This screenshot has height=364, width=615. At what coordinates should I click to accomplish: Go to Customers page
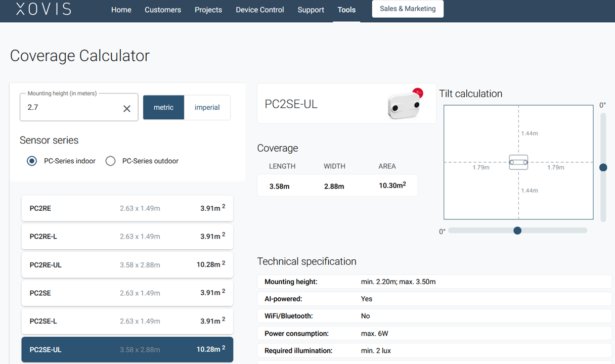coord(163,10)
